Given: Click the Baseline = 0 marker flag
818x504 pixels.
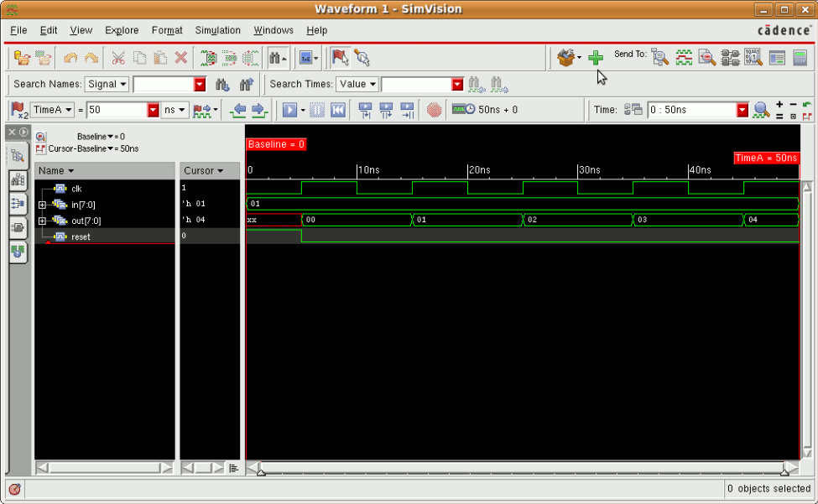Looking at the screenshot, I should pos(276,144).
